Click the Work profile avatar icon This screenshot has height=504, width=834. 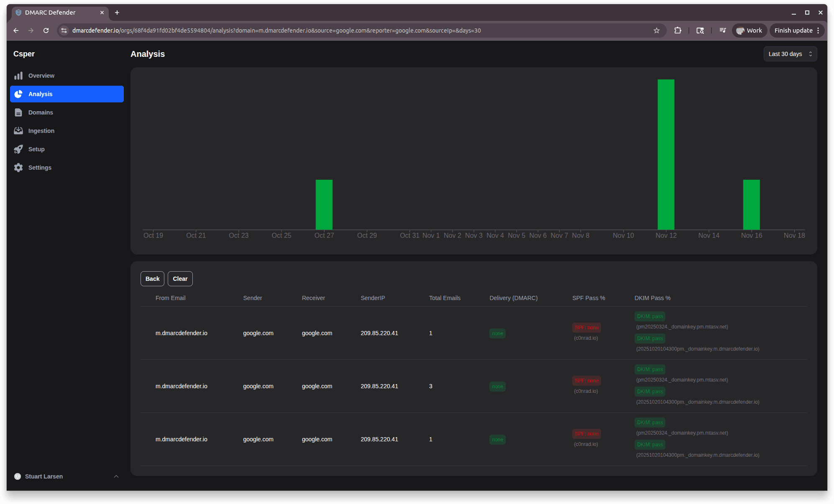(741, 30)
